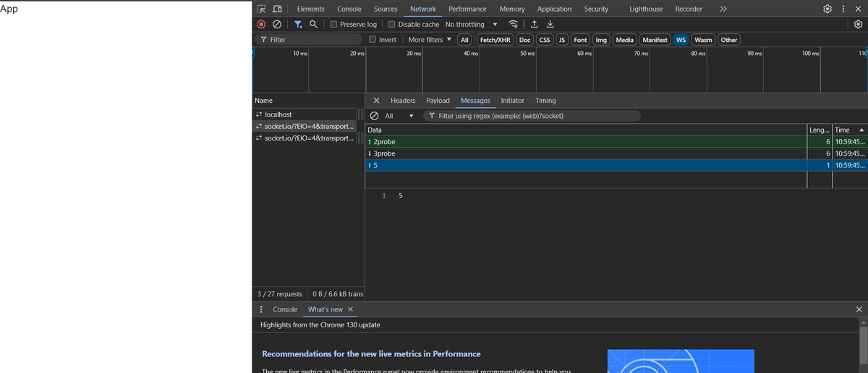This screenshot has height=373, width=868.
Task: Toggle the network filter funnel icon
Action: pyautogui.click(x=298, y=24)
